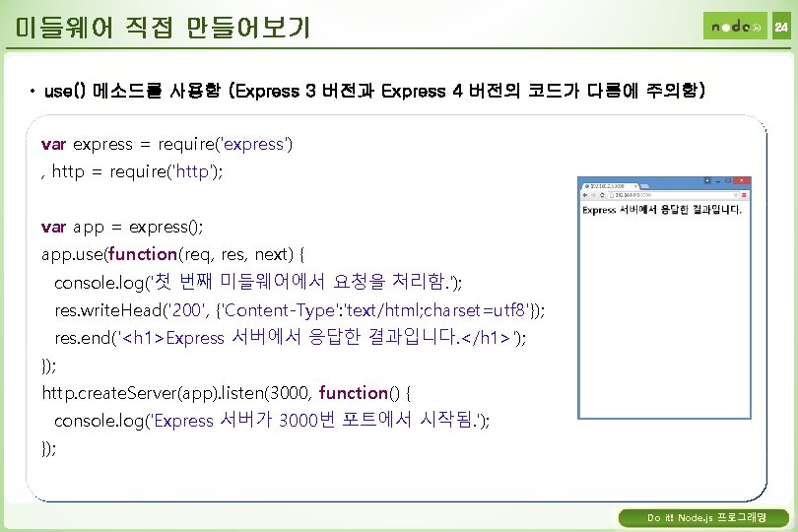Maximize the browser window
The height and width of the screenshot is (532, 798).
[x=728, y=180]
